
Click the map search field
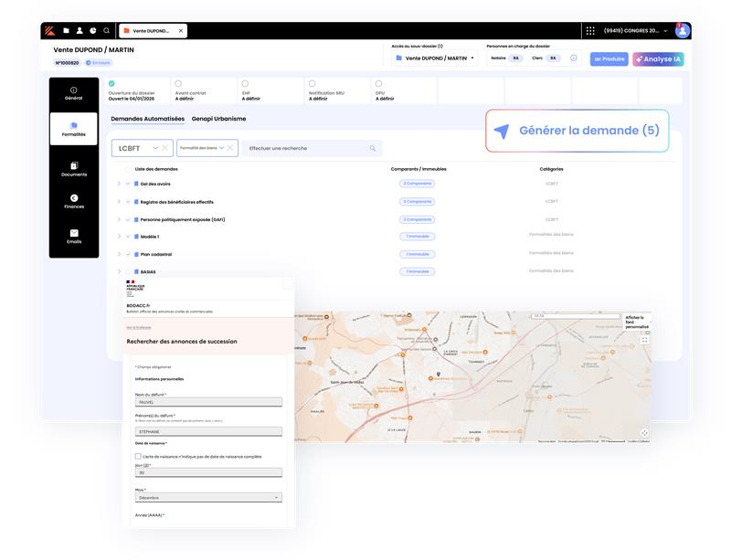[576, 316]
